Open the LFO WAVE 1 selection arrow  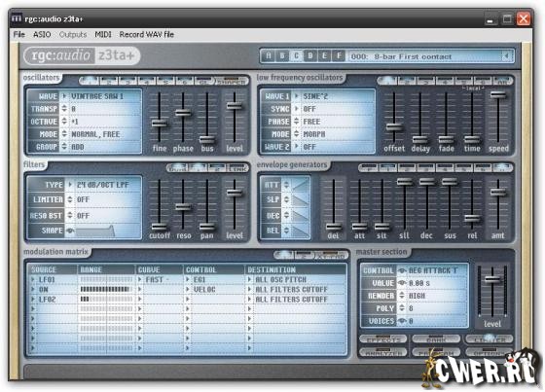[x=297, y=96]
